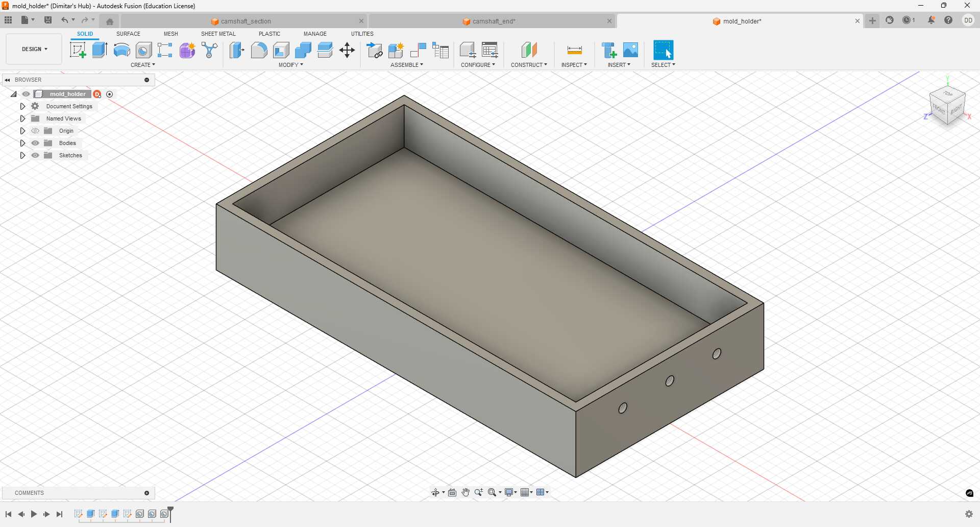The height and width of the screenshot is (527, 980).
Task: Click the Extrude tool icon
Action: click(x=100, y=50)
